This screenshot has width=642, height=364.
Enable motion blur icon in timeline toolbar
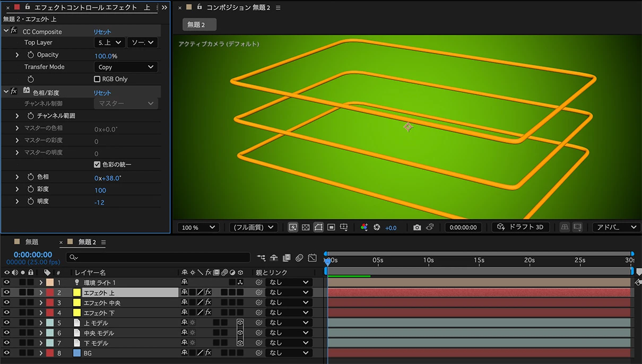(299, 258)
